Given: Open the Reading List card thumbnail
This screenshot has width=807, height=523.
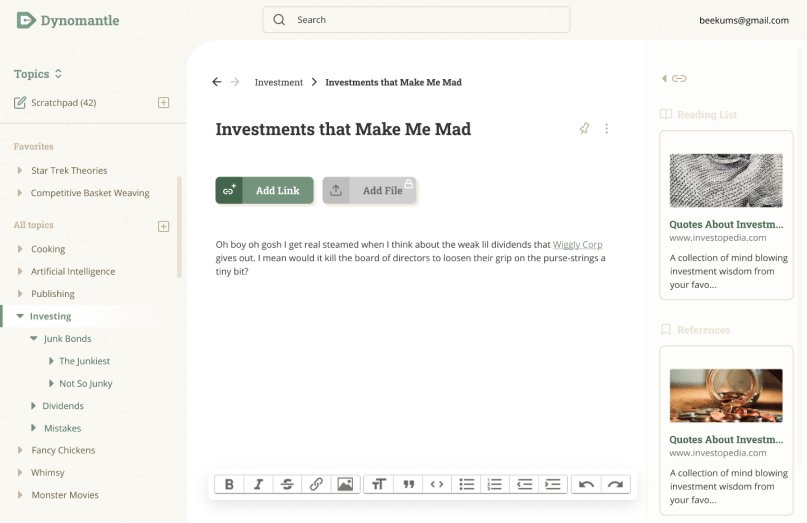Looking at the screenshot, I should 726,180.
